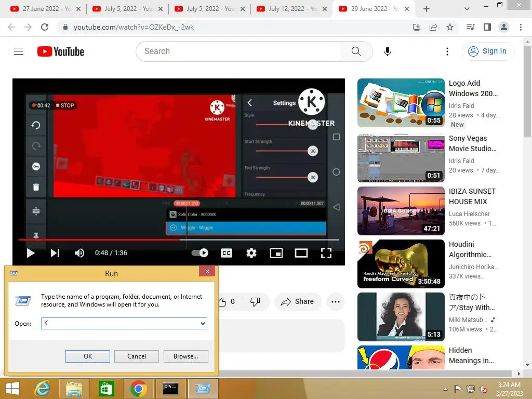Reload the page in Chrome

point(45,27)
